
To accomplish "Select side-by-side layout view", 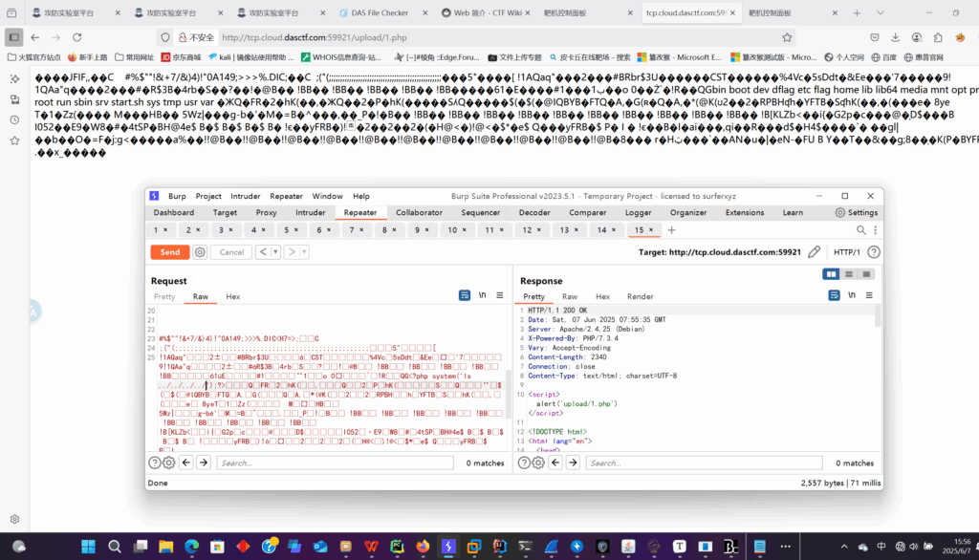I will 831,274.
